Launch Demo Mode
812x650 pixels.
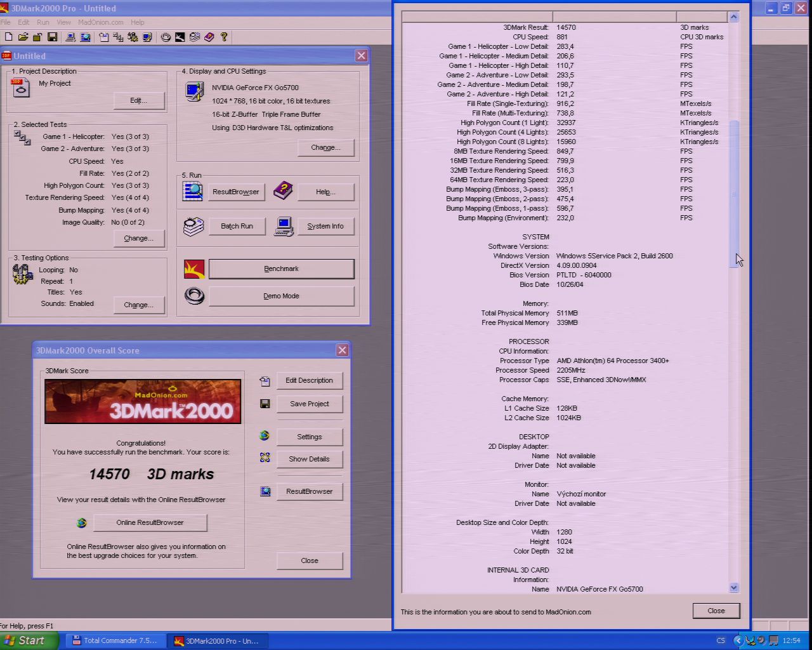point(281,296)
